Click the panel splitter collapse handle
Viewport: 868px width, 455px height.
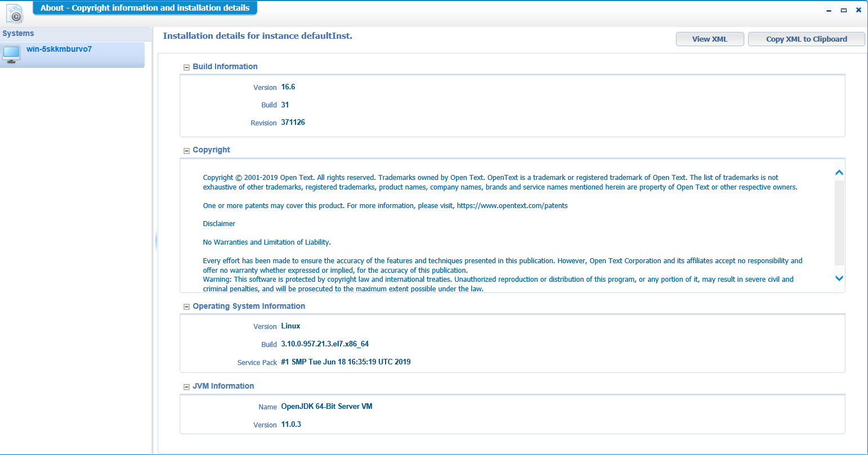(x=155, y=241)
